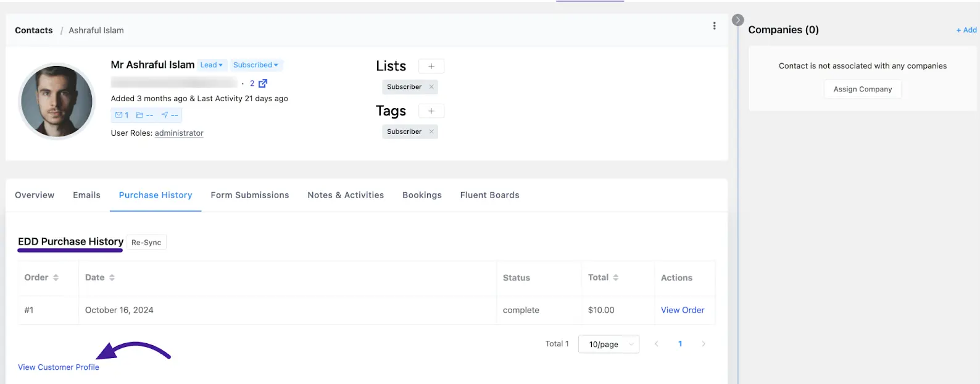
Task: Remove the Subscriber tag via x
Action: tap(431, 131)
